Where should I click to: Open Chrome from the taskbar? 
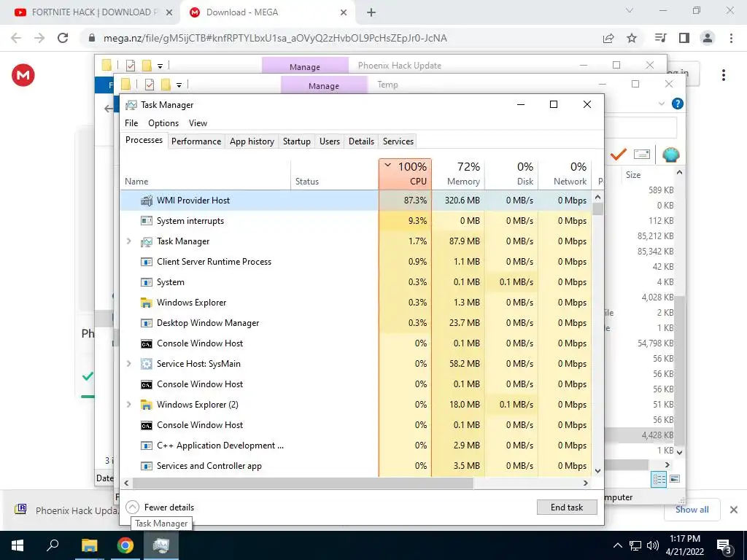pyautogui.click(x=125, y=545)
